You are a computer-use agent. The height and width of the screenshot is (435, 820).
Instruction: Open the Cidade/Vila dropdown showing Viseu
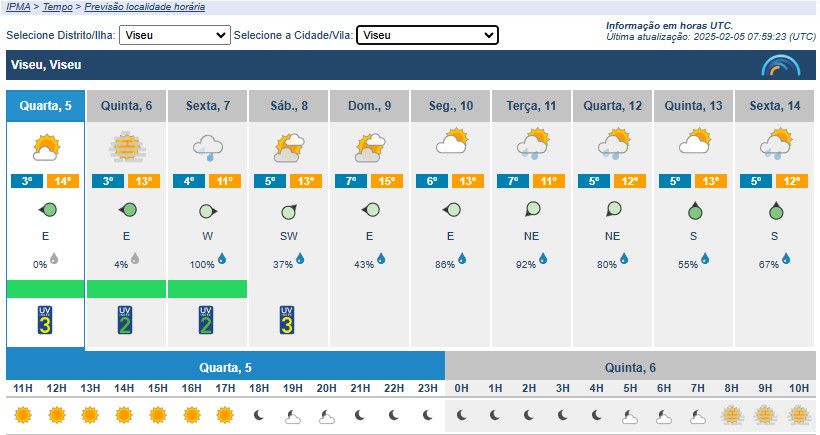click(x=427, y=35)
